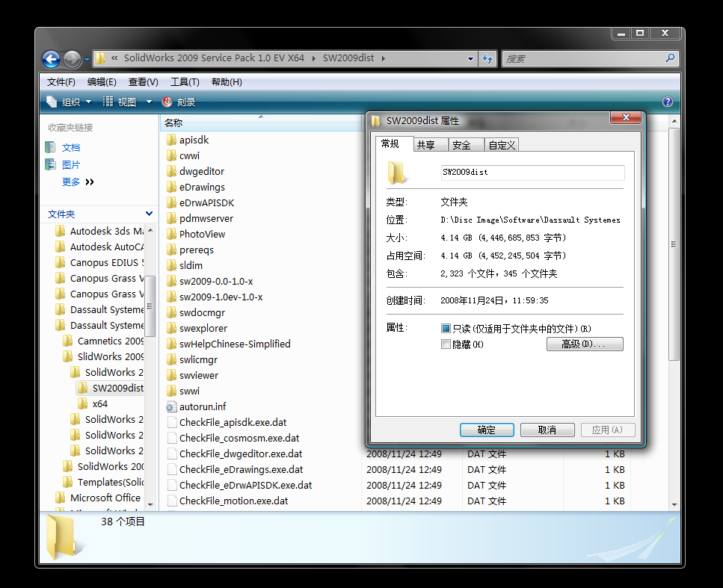Cancel the dialog with 取消
This screenshot has height=588, width=723.
[x=547, y=430]
